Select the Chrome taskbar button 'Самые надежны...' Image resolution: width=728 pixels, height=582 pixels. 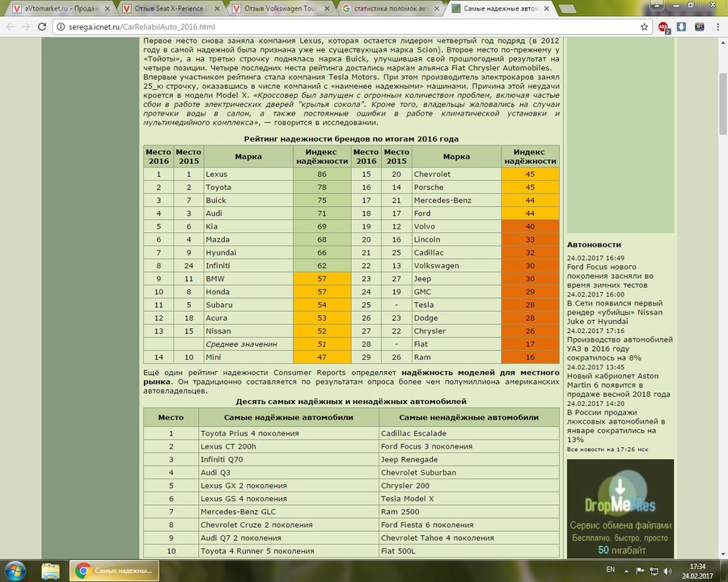pos(114,571)
